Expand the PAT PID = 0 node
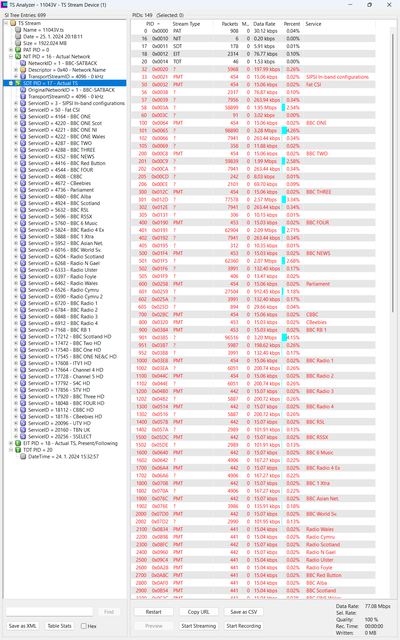This screenshot has width=400, height=640. [x=11, y=50]
